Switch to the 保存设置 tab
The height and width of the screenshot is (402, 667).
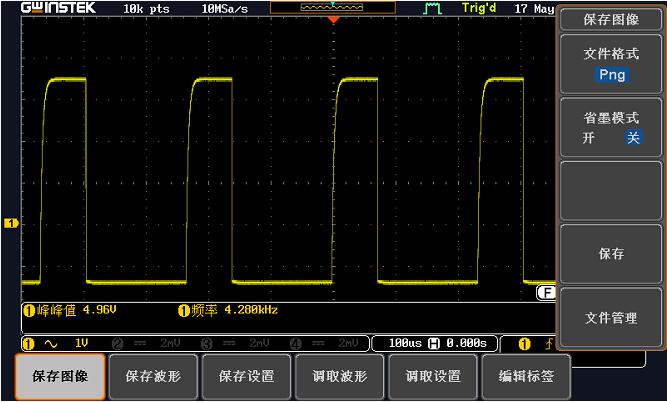pos(246,377)
